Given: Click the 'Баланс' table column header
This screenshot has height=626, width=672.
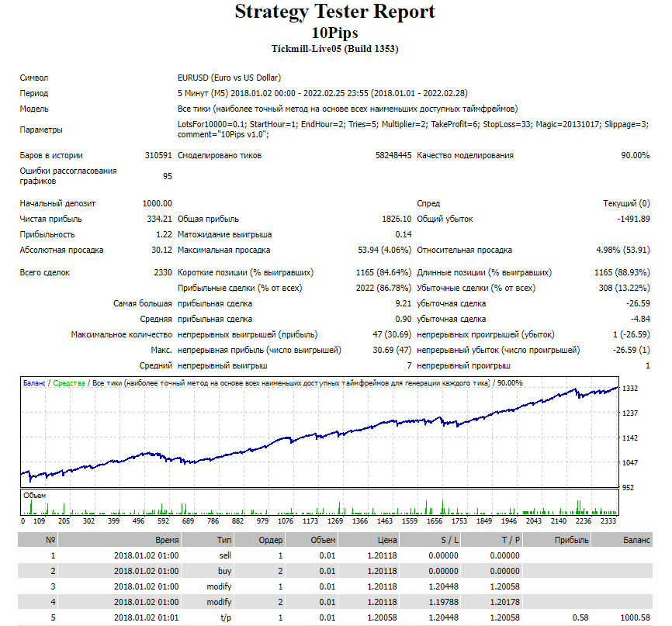Looking at the screenshot, I should click(637, 540).
